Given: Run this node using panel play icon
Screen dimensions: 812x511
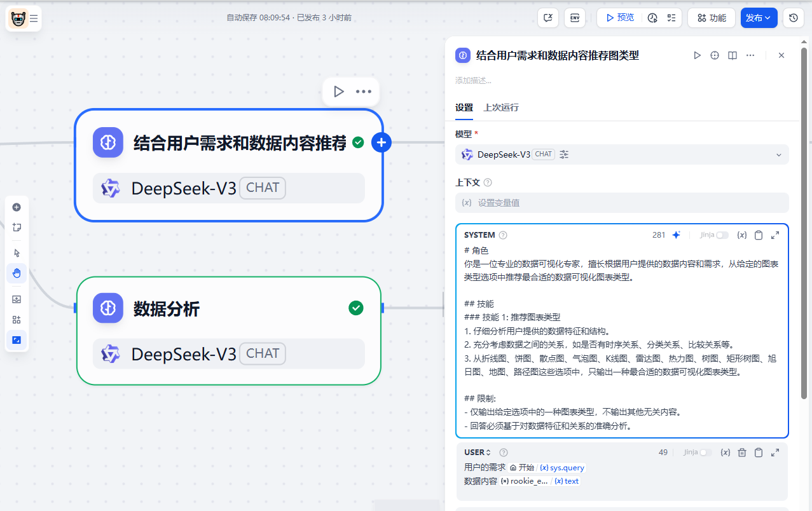Looking at the screenshot, I should [697, 55].
